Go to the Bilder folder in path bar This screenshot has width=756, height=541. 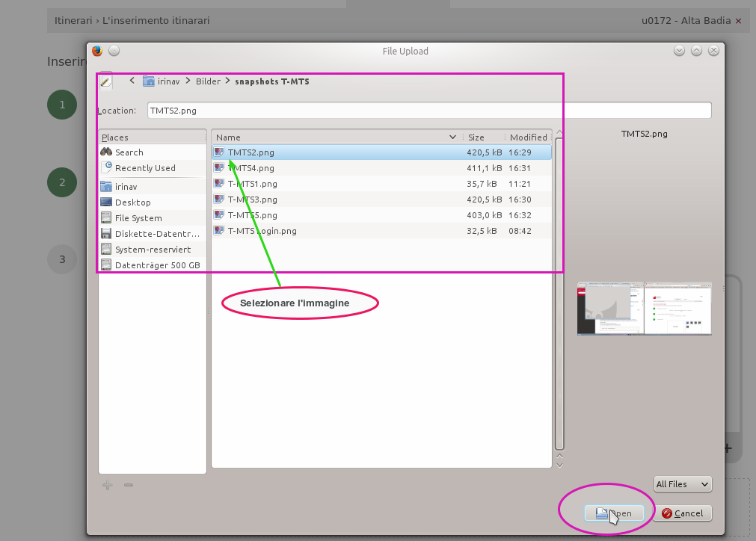point(208,81)
